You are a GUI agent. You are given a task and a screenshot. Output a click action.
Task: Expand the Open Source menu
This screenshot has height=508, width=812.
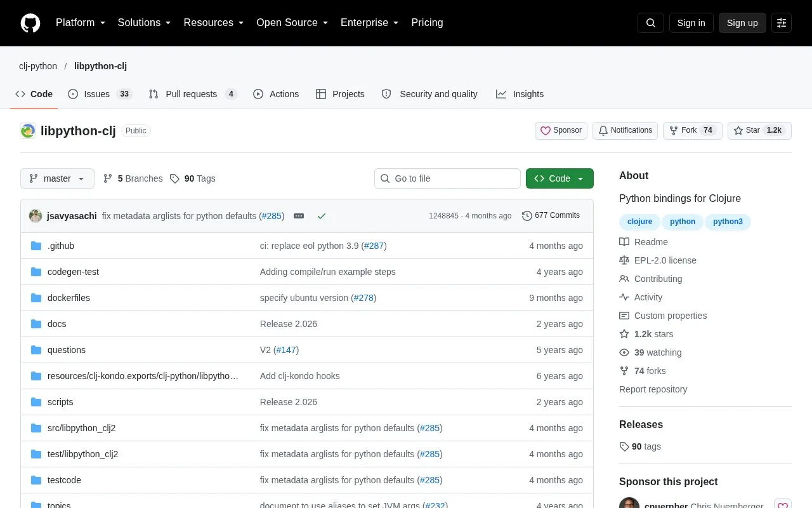tap(292, 23)
